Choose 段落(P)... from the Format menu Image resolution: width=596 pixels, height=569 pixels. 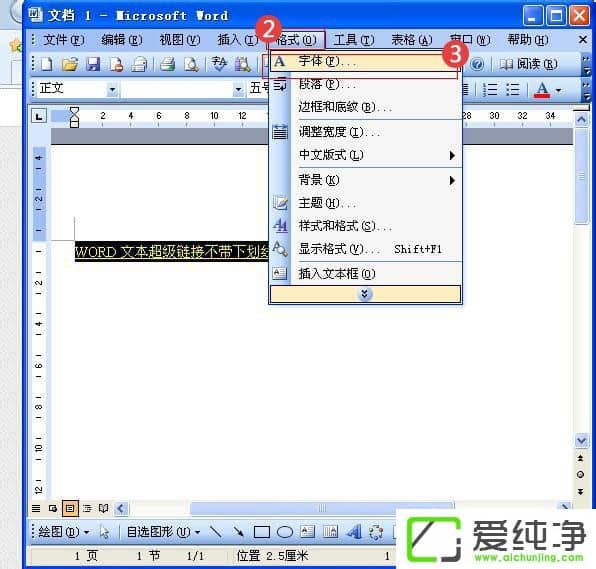tap(365, 84)
